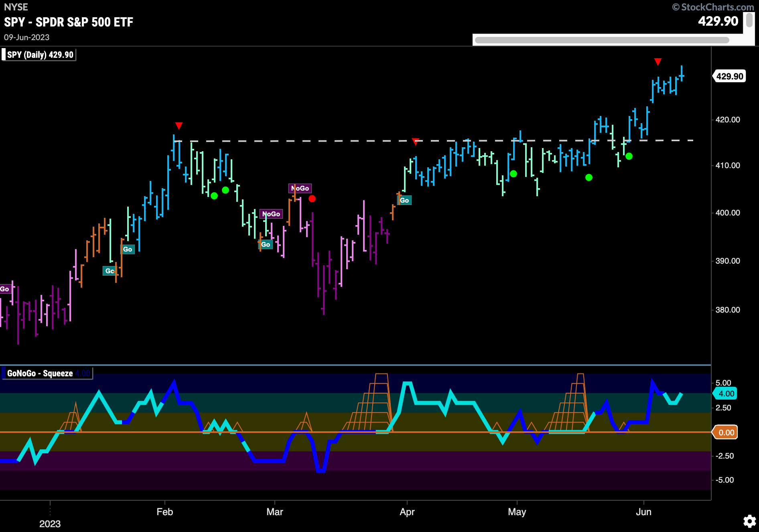Image resolution: width=759 pixels, height=532 pixels.
Task: Click the -2.50 oscillator axis label
Action: click(725, 456)
